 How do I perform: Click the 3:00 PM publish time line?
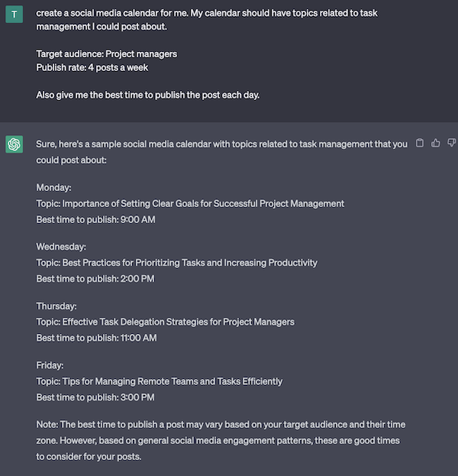[95, 397]
